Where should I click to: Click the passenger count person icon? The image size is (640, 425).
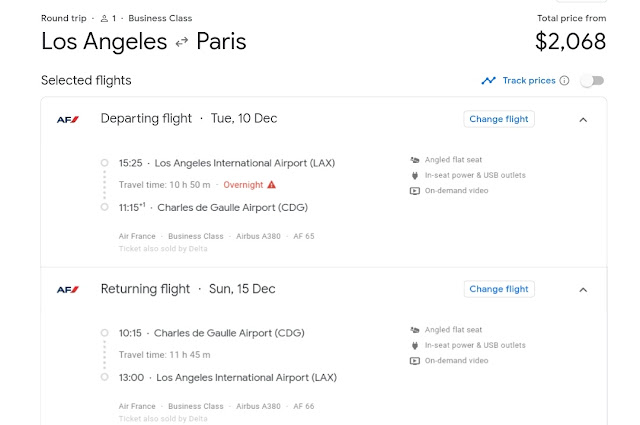pos(104,18)
